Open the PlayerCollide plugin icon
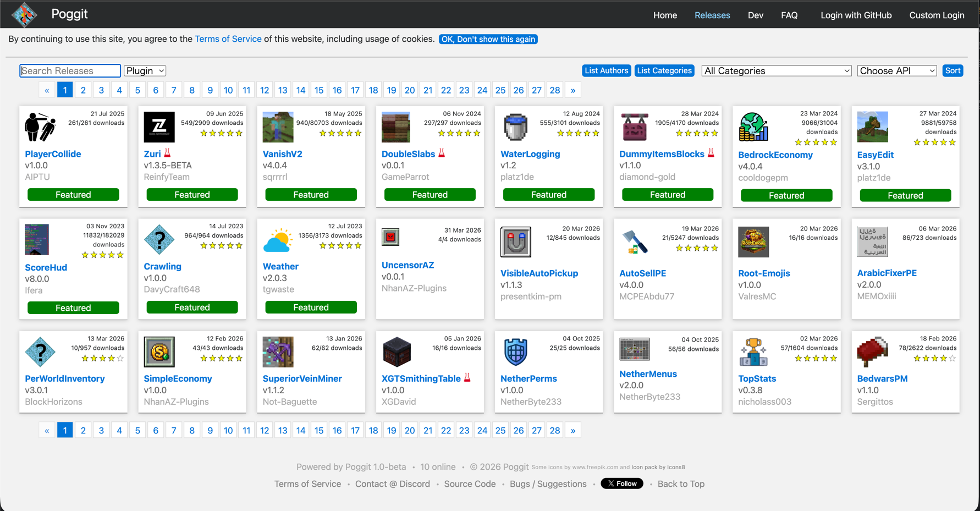This screenshot has height=511, width=980. pyautogui.click(x=40, y=127)
